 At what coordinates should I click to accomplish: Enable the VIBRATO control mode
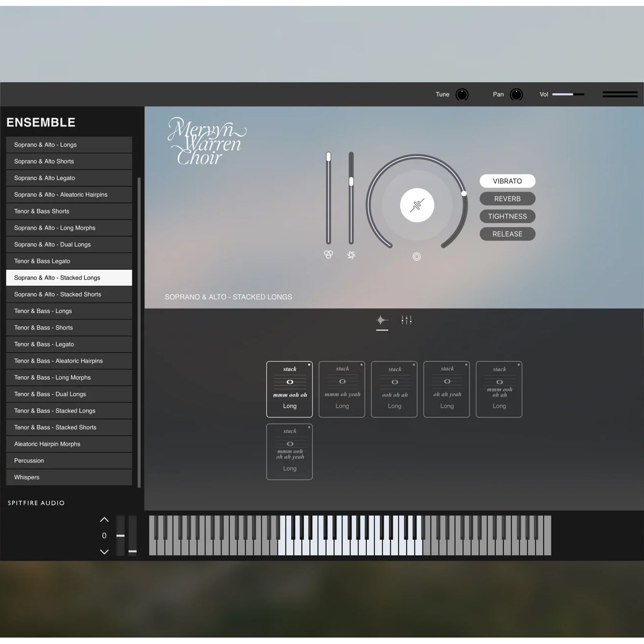click(x=507, y=181)
